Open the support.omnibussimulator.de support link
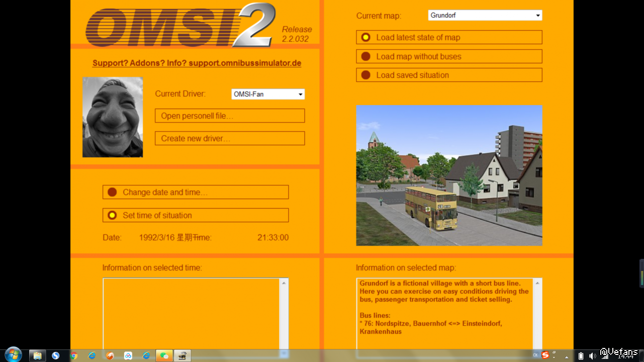Viewport: 644px width, 362px height. click(197, 63)
